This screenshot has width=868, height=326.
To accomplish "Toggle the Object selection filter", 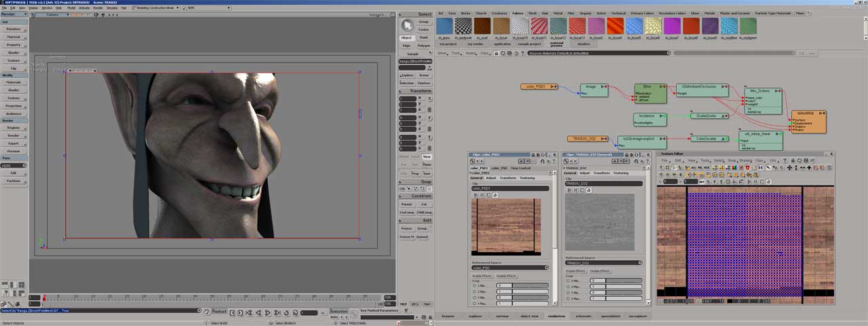I will [x=406, y=38].
